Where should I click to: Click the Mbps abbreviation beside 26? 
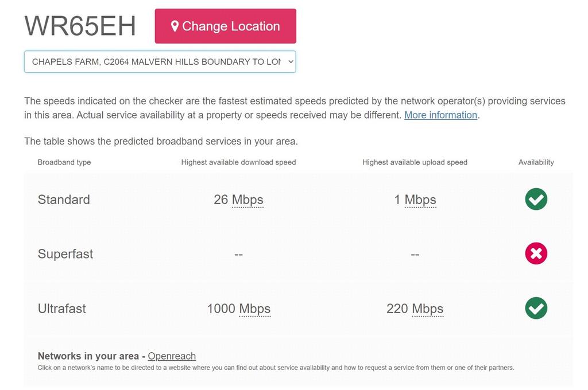247,200
